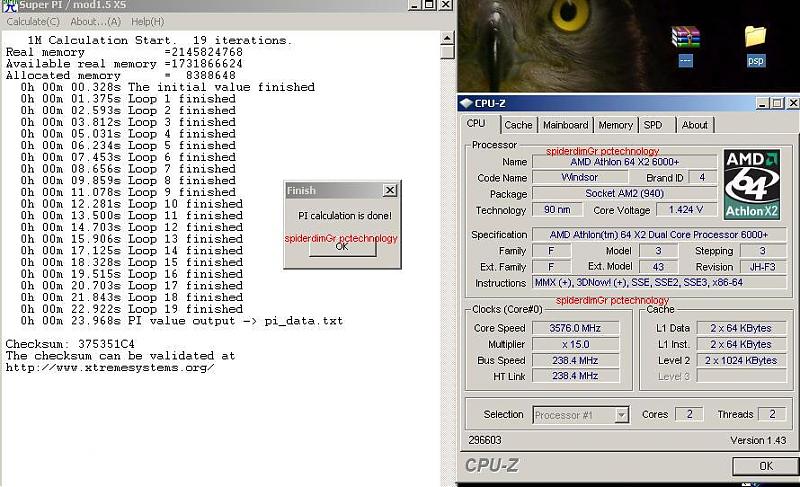800x487 pixels.
Task: Maximize the Super PI window
Action: pyautogui.click(x=430, y=5)
